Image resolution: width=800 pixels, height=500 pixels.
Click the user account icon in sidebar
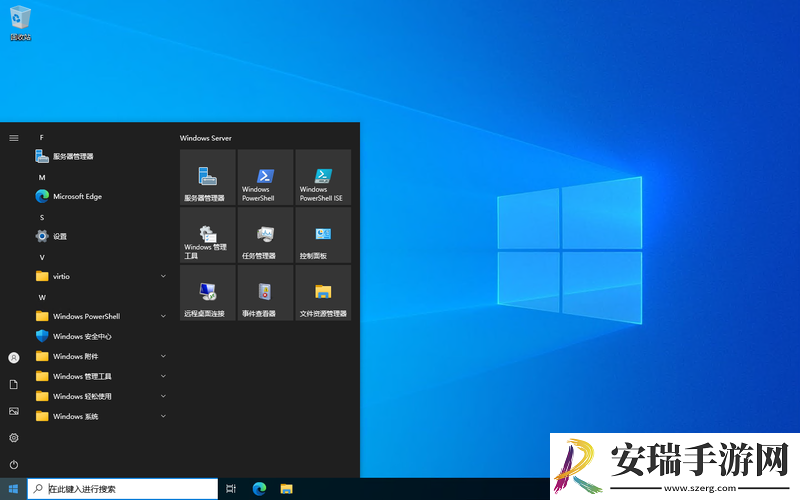pos(14,358)
